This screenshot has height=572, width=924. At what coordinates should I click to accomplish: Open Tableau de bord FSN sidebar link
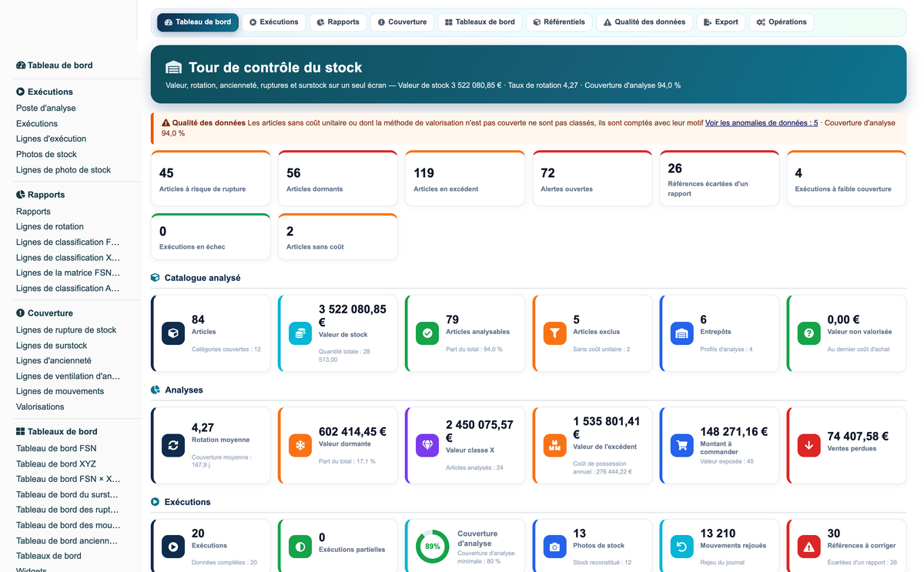(56, 449)
